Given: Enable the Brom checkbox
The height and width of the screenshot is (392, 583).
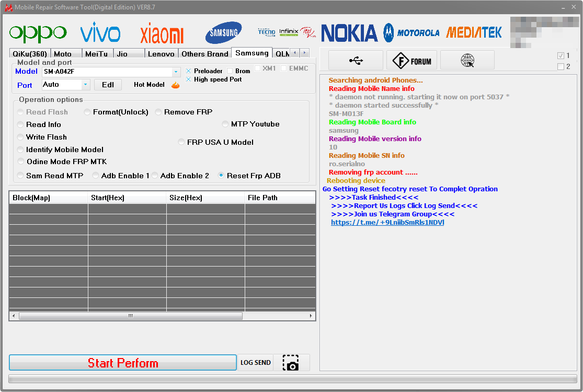Looking at the screenshot, I should [230, 71].
